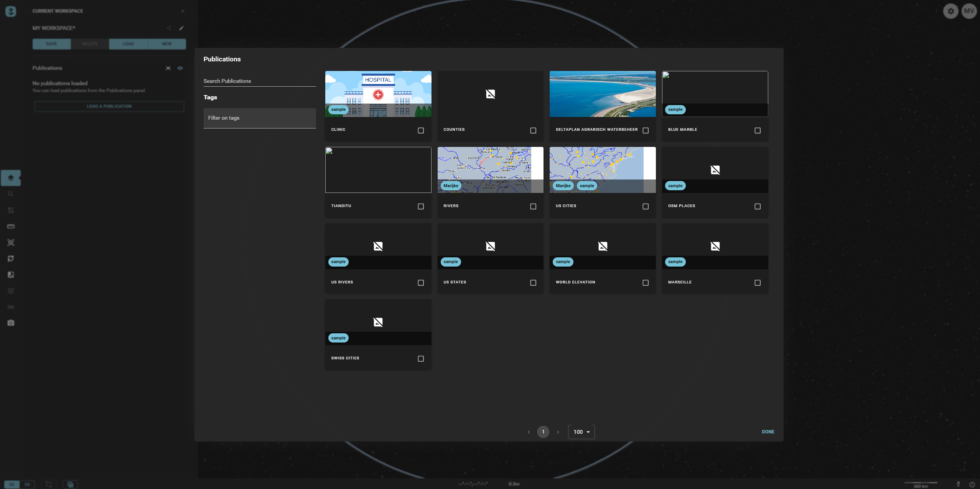980x489 pixels.
Task: Open the Layers panel in the sidebar
Action: [x=11, y=178]
